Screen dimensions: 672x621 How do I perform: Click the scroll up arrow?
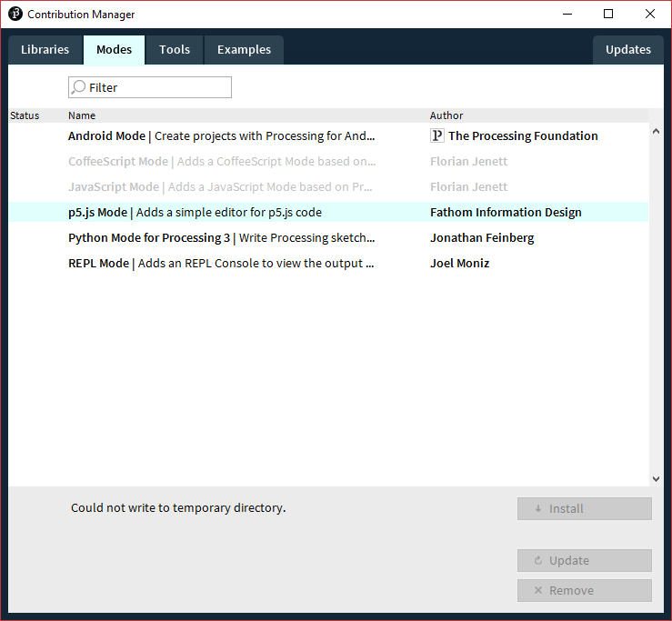tap(656, 132)
